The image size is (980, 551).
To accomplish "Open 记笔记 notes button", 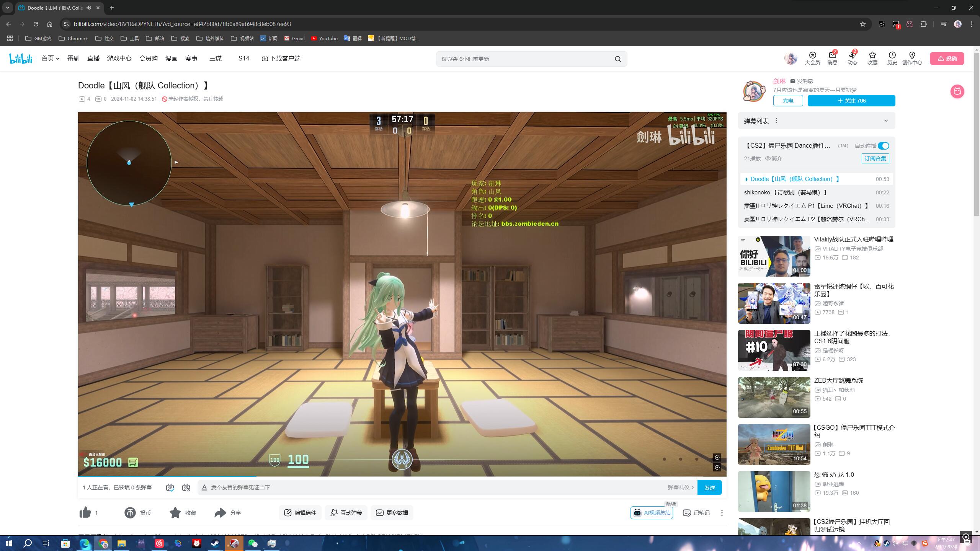I will [x=696, y=513].
